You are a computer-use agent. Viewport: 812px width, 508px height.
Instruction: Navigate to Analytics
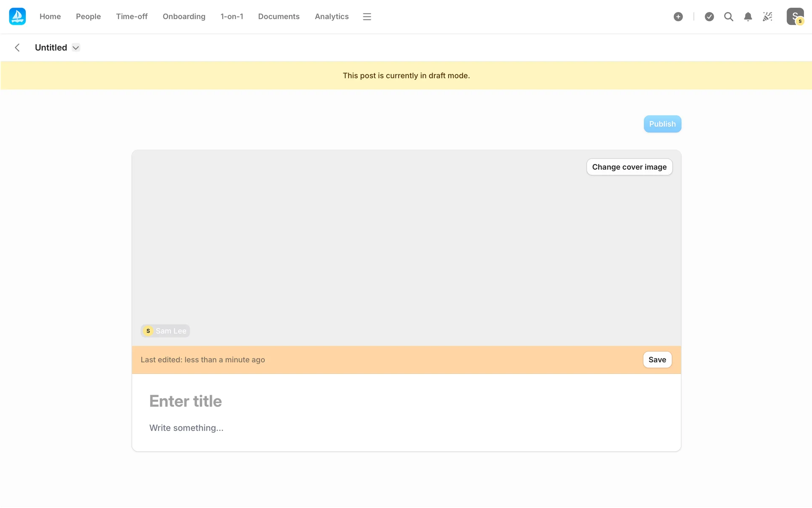(332, 17)
